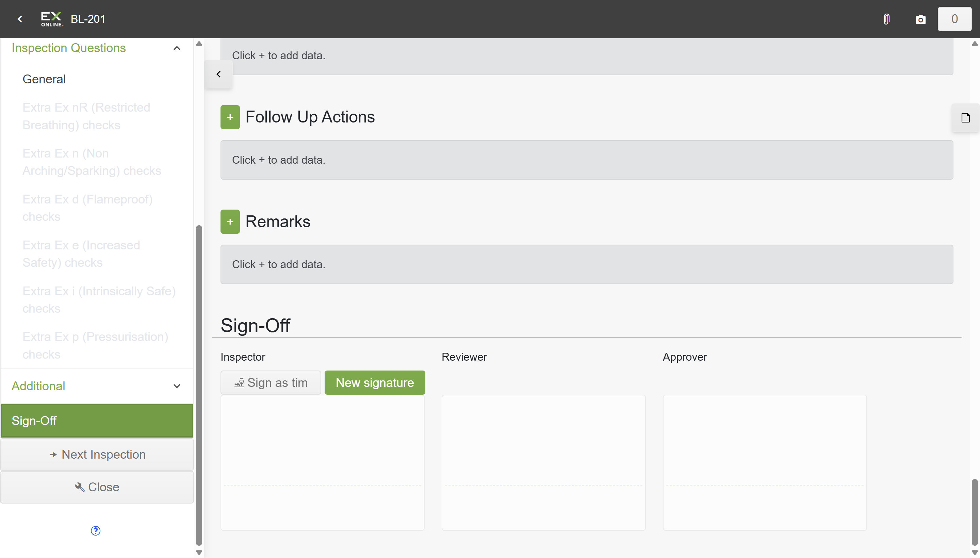Click the sidebar vertical scrollbar thumb
The height and width of the screenshot is (558, 980).
[x=199, y=385]
